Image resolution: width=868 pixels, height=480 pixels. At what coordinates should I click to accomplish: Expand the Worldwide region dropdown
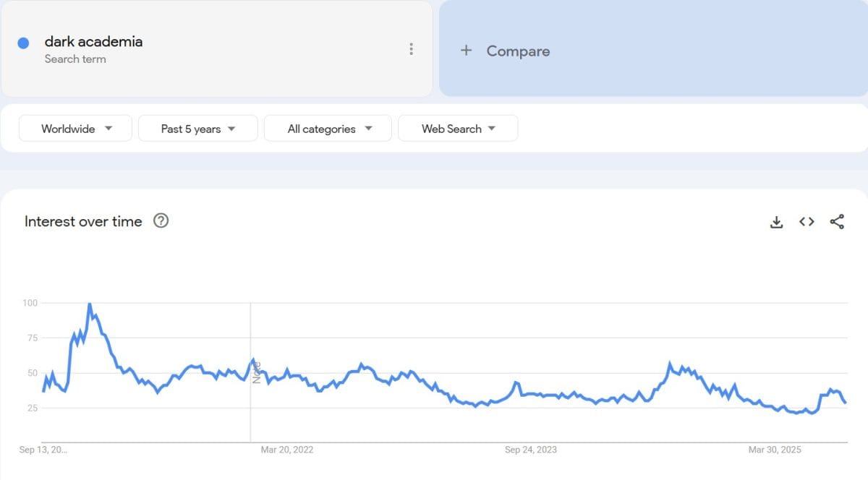[76, 129]
